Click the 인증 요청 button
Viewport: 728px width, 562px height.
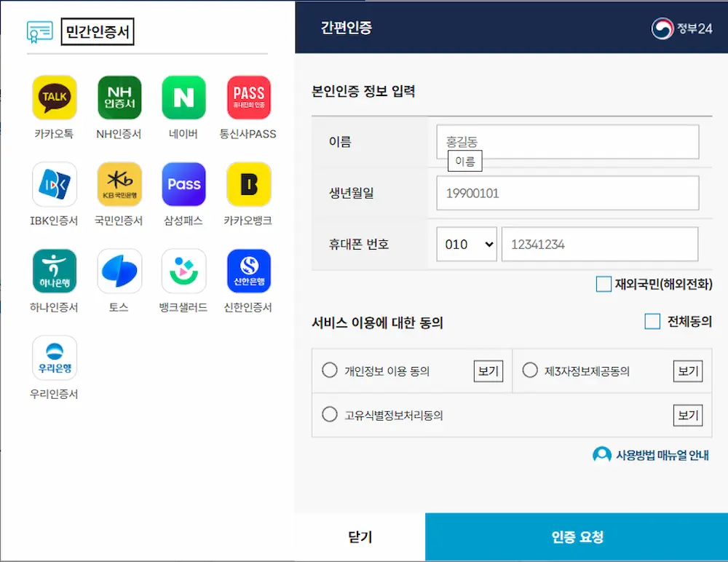[x=577, y=537]
